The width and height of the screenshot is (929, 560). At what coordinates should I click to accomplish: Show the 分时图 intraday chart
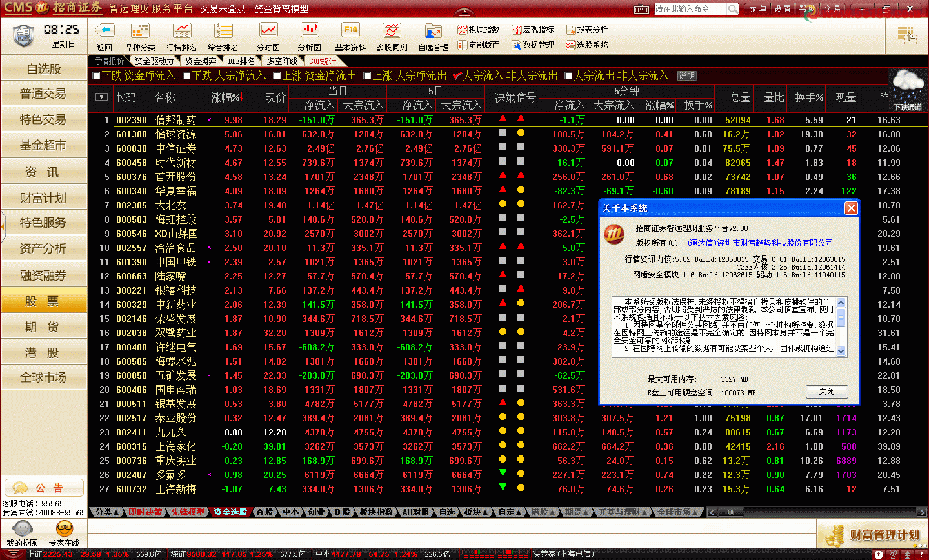click(268, 30)
